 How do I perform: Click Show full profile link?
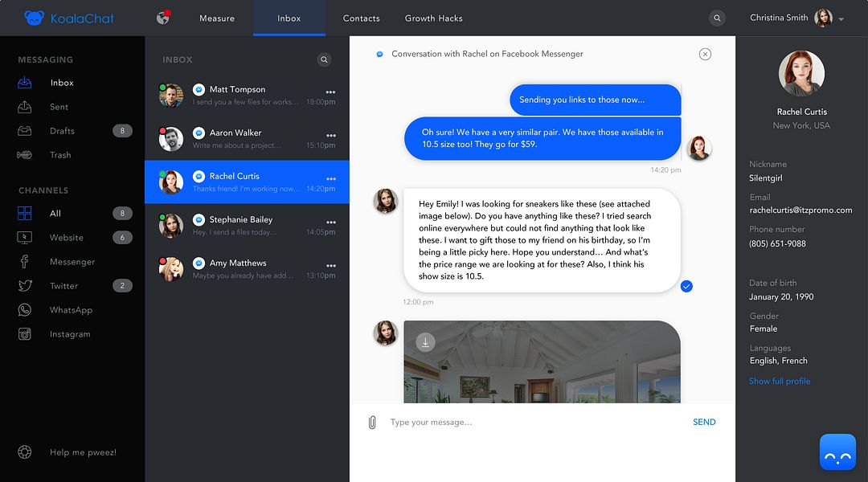point(780,381)
